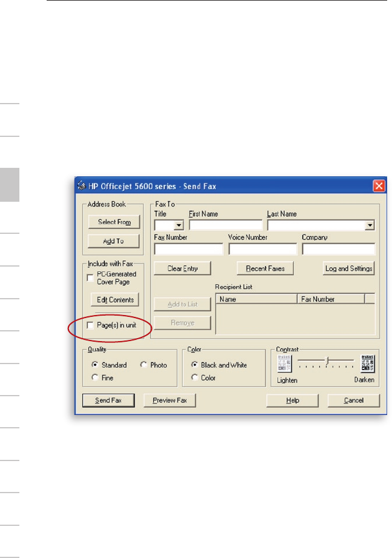This screenshot has height=558, width=392.
Task: Click into the Company field
Action: coord(339,249)
